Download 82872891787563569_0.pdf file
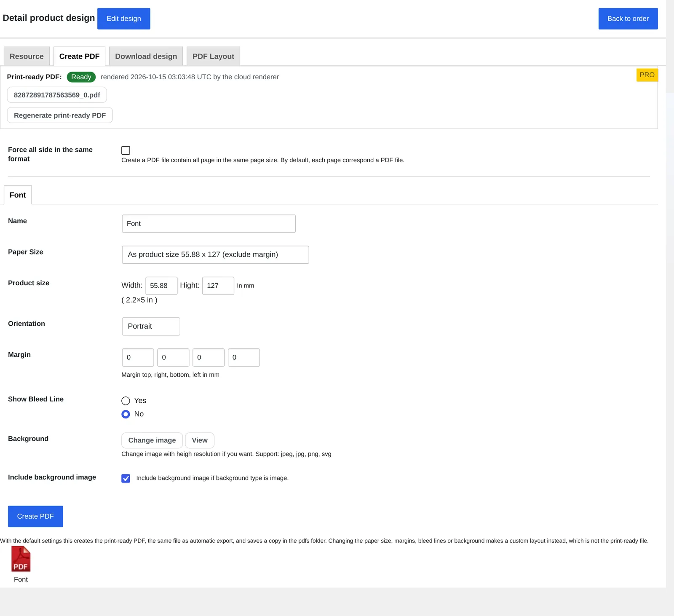The height and width of the screenshot is (616, 674). (x=57, y=95)
